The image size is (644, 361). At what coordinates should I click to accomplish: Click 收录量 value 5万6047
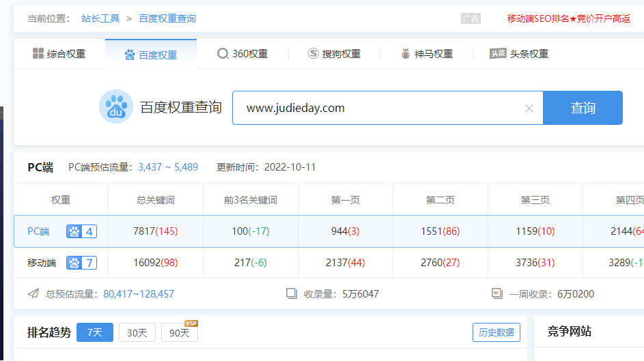click(x=361, y=294)
